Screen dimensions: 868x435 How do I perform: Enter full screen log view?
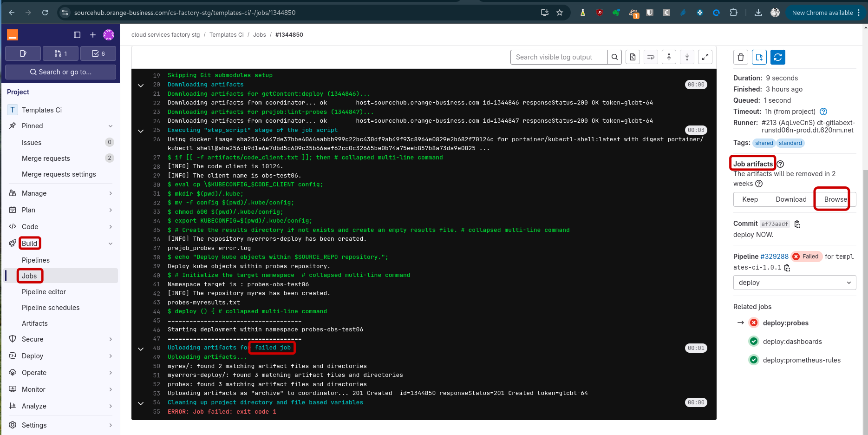click(705, 57)
